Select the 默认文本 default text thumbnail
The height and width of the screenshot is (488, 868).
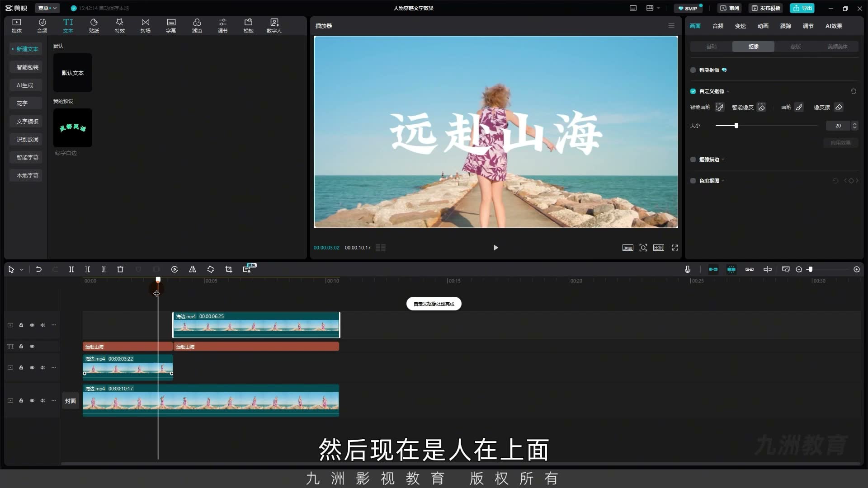73,73
